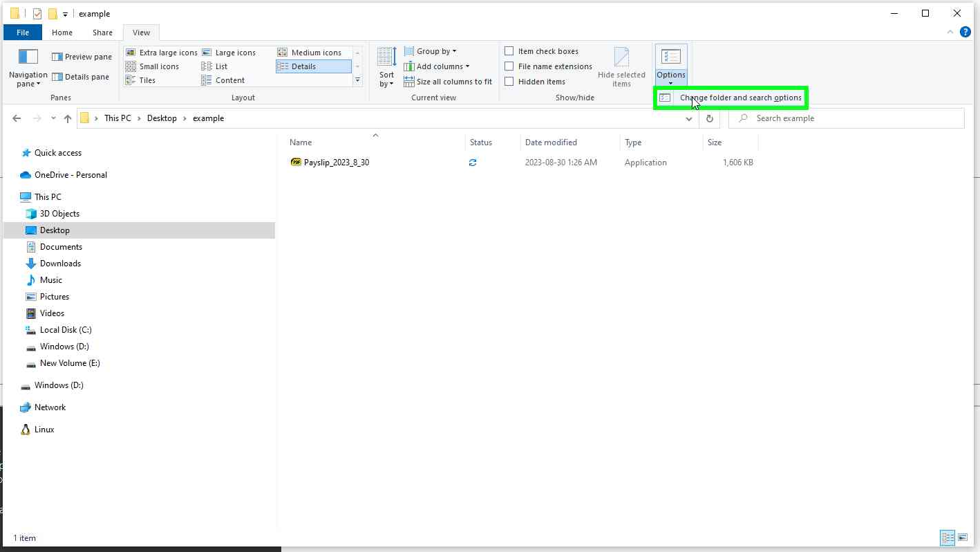Viewport: 980px width, 552px height.
Task: Select Extra large icons layout
Action: pyautogui.click(x=161, y=53)
